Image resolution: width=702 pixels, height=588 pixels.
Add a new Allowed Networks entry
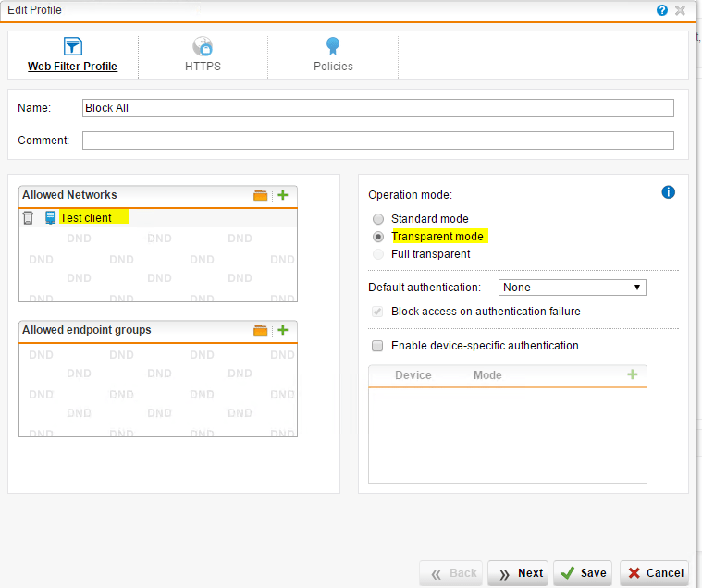point(282,195)
